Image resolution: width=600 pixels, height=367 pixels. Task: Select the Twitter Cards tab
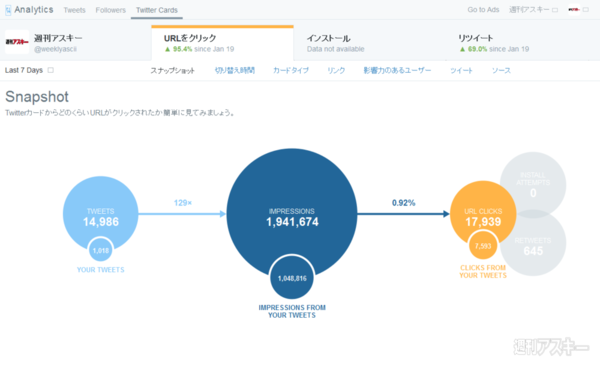tap(157, 10)
